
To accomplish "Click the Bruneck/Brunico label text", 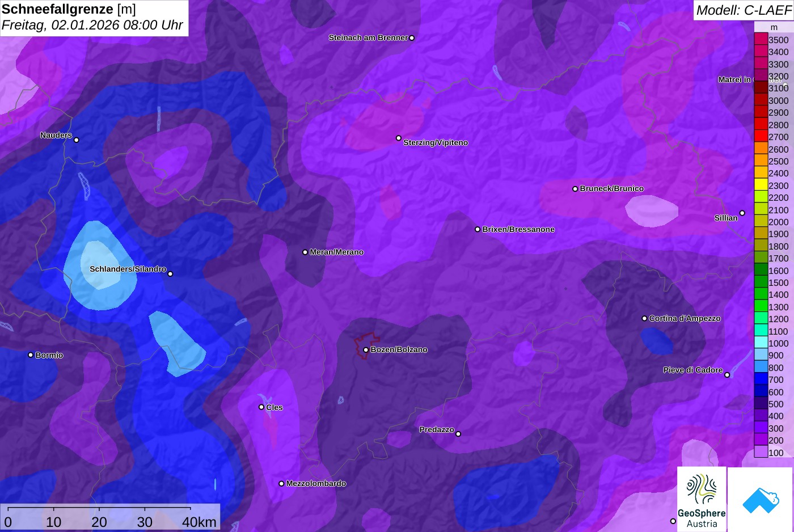I will (x=612, y=189).
